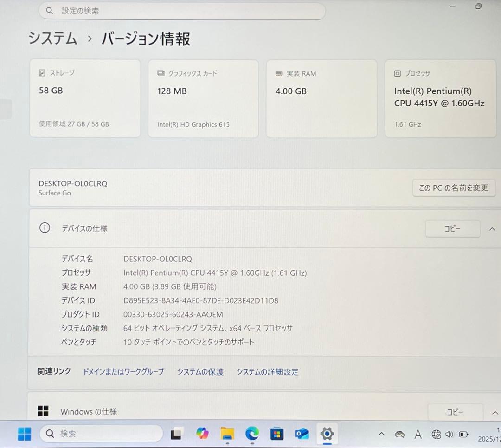Click the settings search magnifier icon

coord(49,11)
